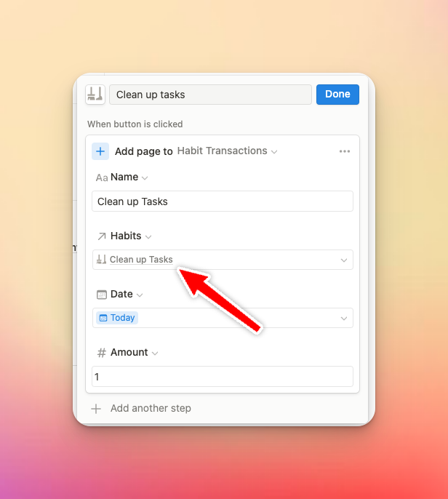Viewport: 448px width, 499px height.
Task: Click the hash icon beside Amount
Action: pyautogui.click(x=102, y=353)
